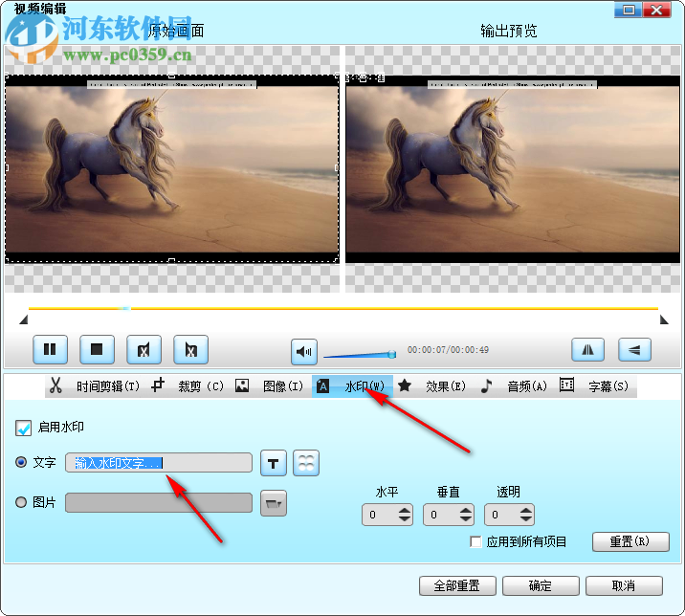
Task: Select the 文字 text radio button
Action: (21, 462)
